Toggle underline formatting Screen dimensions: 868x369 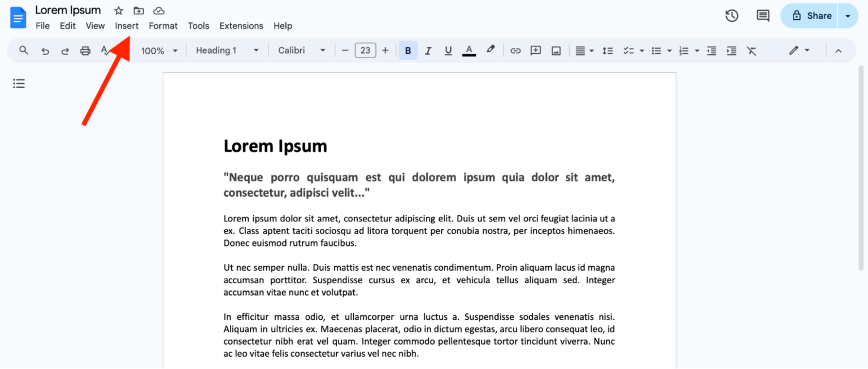click(448, 50)
